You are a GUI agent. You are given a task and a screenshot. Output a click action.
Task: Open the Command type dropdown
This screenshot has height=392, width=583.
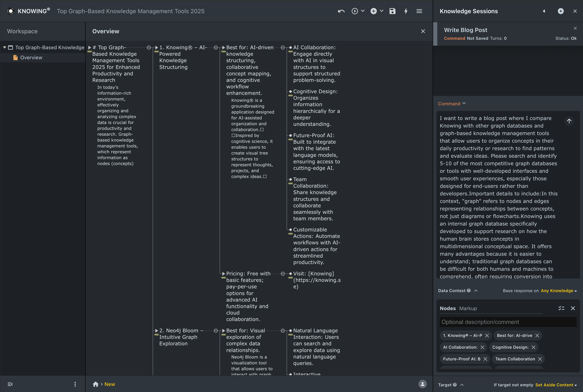click(x=452, y=103)
